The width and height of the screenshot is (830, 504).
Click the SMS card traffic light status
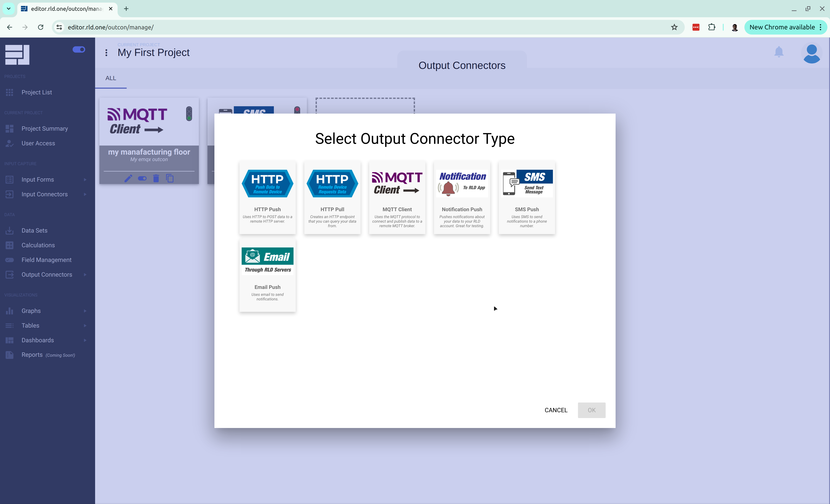pyautogui.click(x=297, y=110)
